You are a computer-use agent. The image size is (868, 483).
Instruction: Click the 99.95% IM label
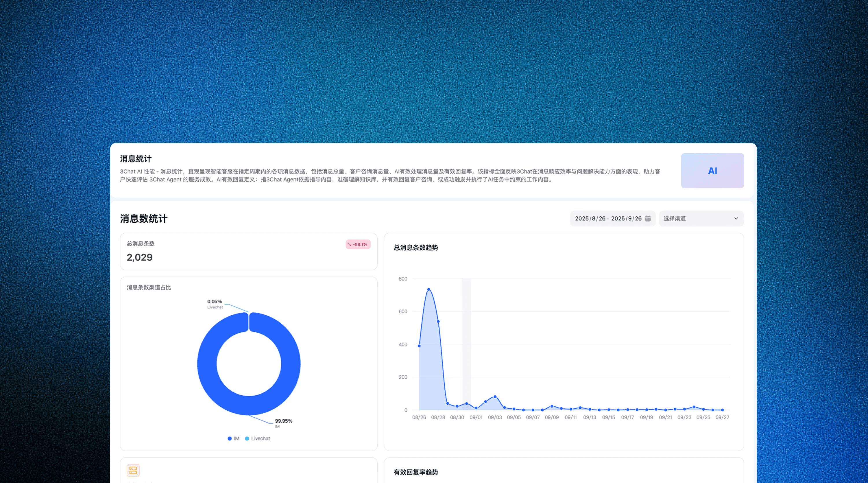[x=283, y=421]
